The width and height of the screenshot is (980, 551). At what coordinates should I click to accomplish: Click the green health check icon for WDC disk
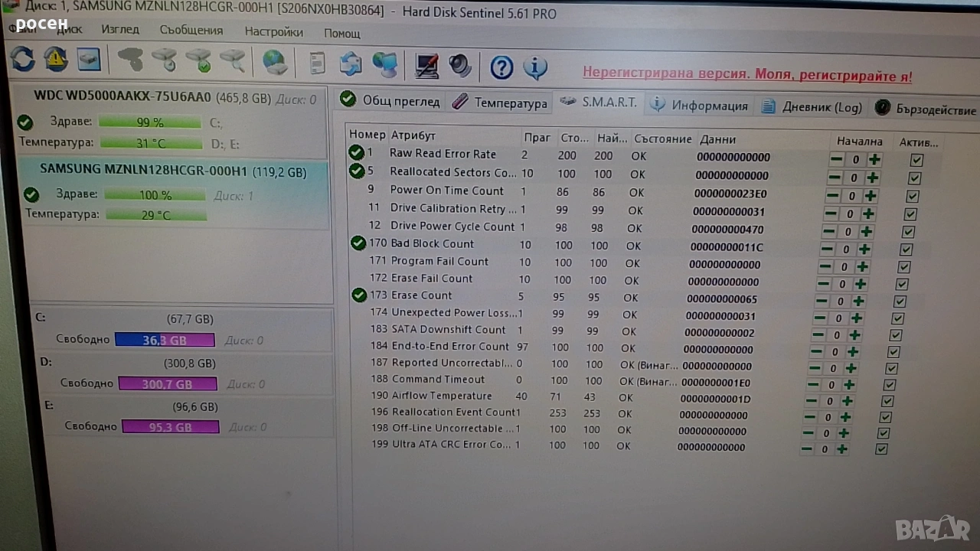pos(25,122)
